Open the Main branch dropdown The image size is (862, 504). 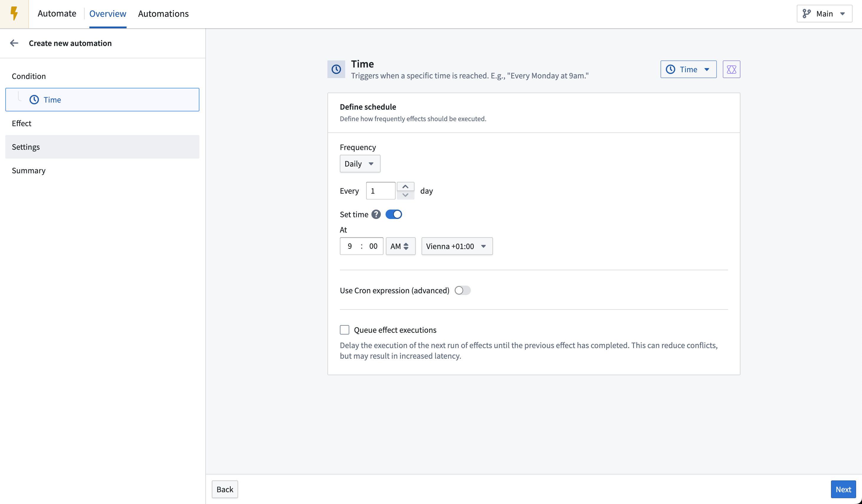point(824,14)
